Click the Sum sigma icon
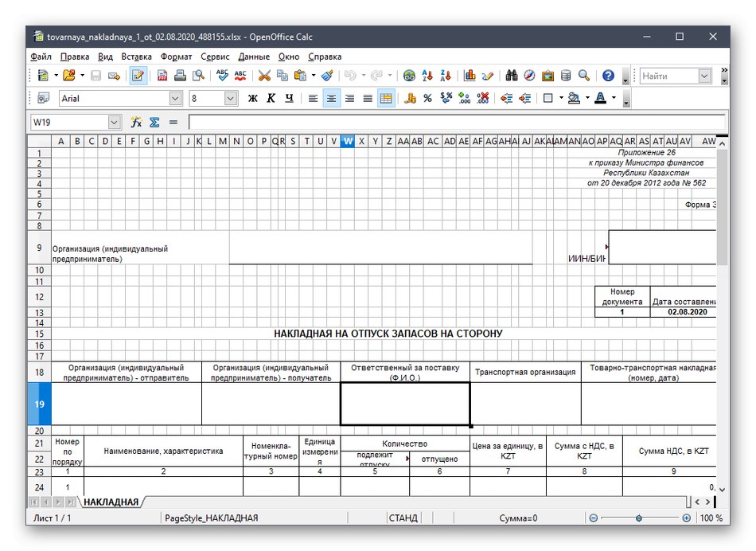 click(x=154, y=123)
